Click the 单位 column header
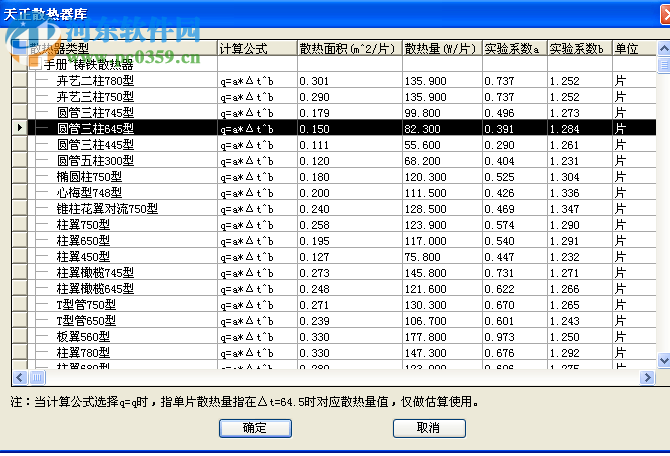 point(634,49)
